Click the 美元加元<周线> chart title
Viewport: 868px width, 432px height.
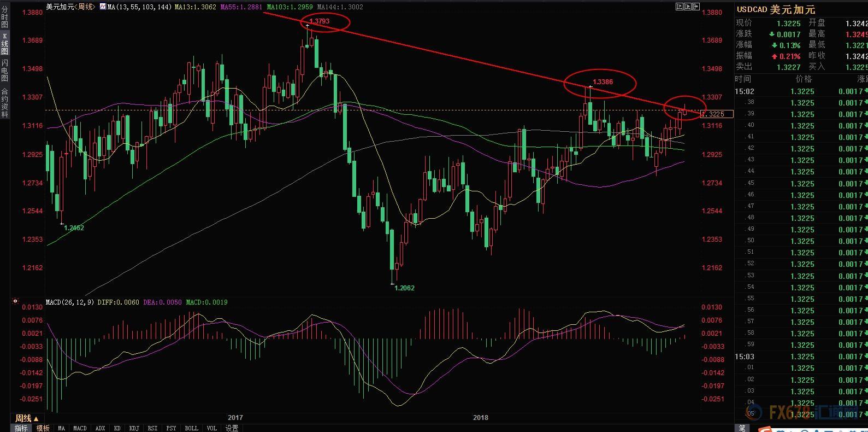[70, 7]
